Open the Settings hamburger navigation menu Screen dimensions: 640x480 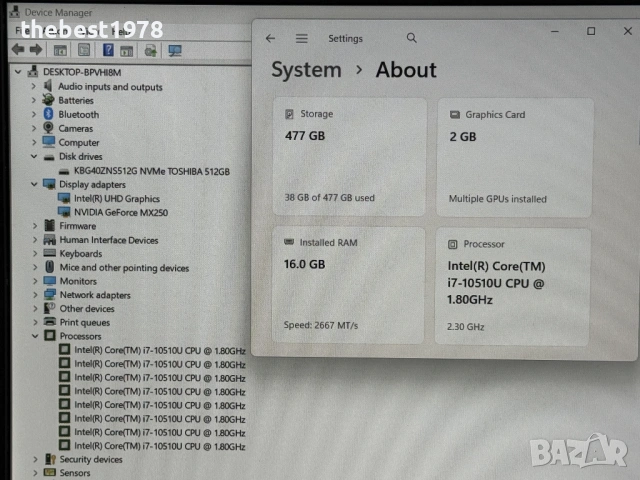click(x=301, y=39)
